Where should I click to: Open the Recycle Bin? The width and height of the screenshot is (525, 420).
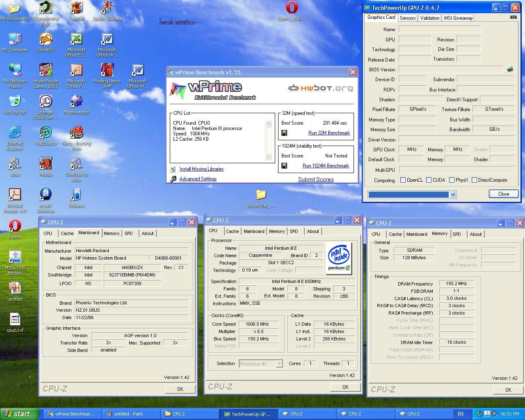coord(15,105)
